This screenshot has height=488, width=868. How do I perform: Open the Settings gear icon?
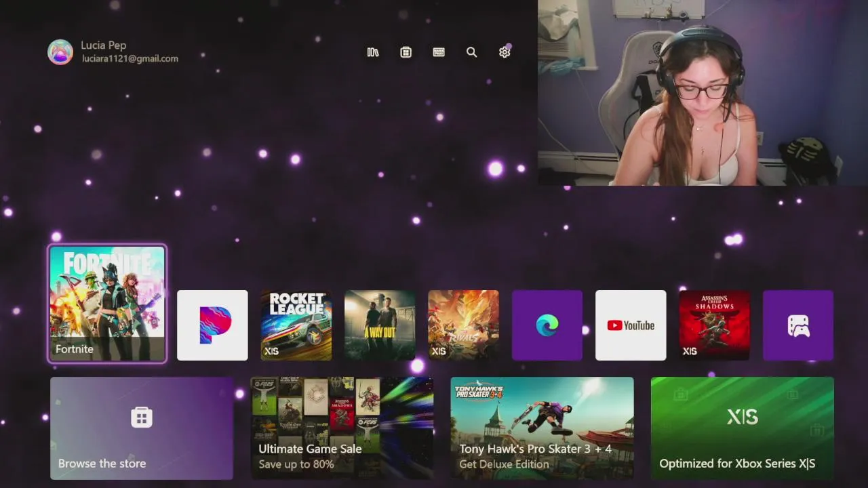[505, 52]
